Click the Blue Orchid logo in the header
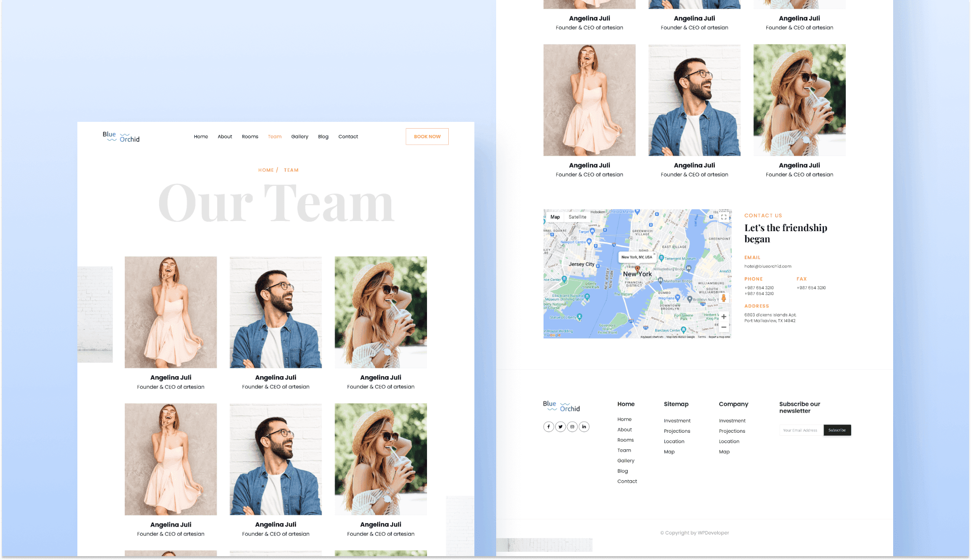971x560 pixels. (120, 137)
